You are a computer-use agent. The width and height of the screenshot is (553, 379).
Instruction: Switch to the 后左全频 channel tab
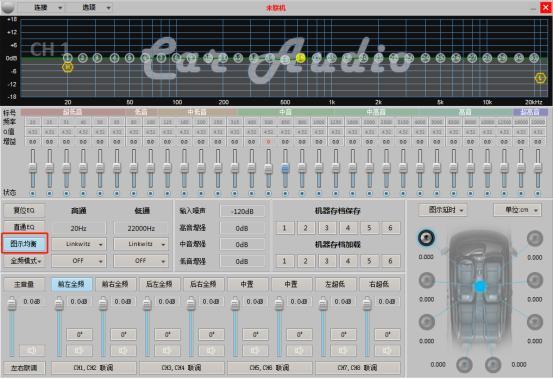tap(159, 284)
